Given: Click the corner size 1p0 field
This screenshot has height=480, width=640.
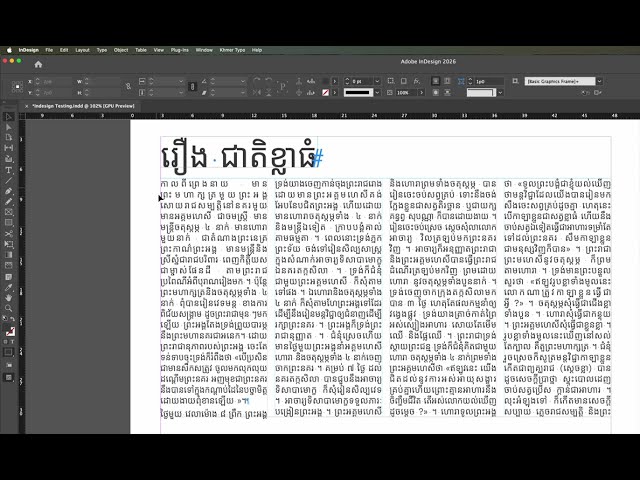Looking at the screenshot, I should 489,81.
